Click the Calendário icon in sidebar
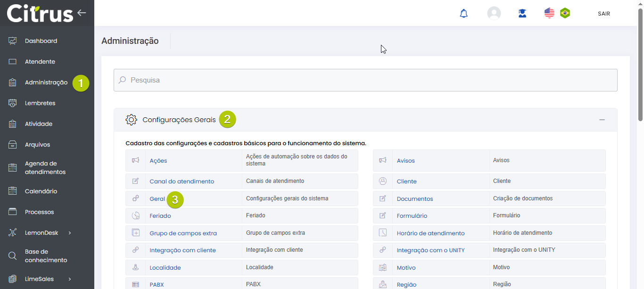 pos(13,191)
